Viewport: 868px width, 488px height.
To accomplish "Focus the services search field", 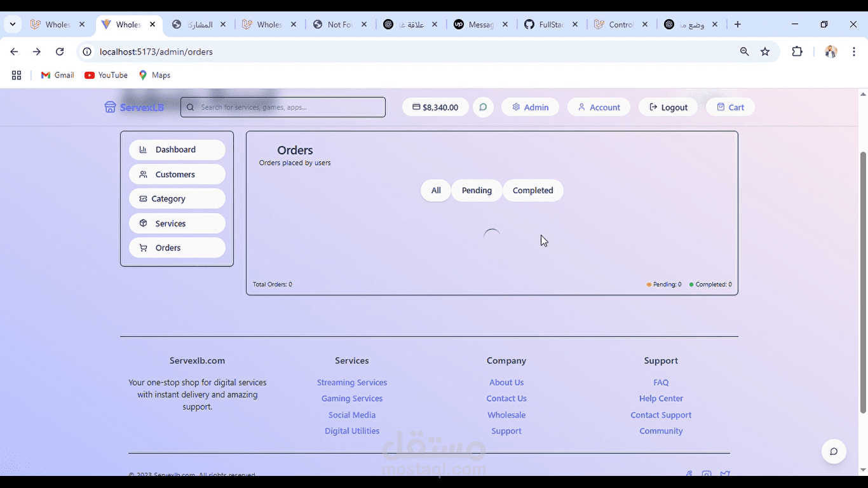I will 283,107.
